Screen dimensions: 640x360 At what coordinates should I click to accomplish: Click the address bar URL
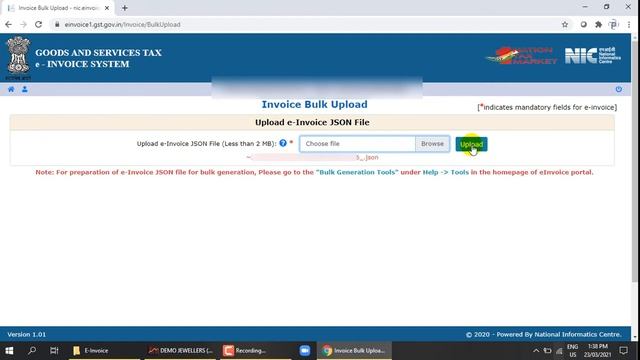pos(122,24)
